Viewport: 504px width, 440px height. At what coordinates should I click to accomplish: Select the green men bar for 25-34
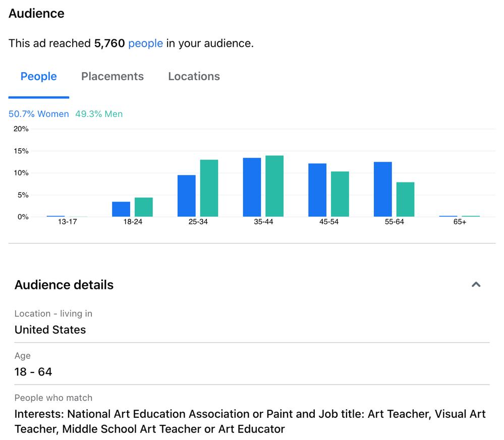[209, 188]
